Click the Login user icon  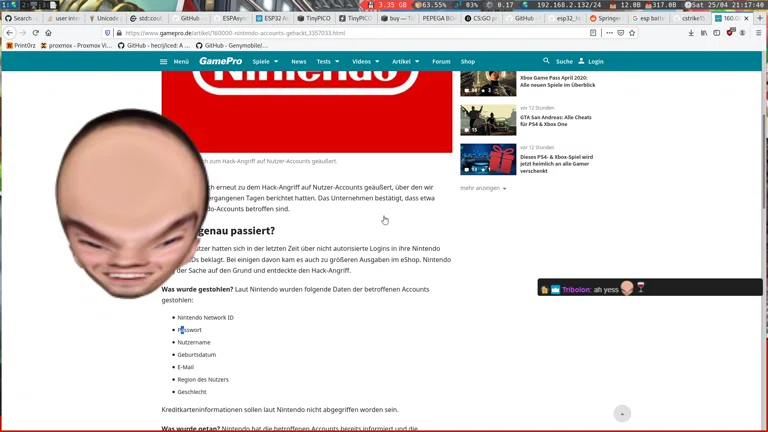[x=581, y=61]
